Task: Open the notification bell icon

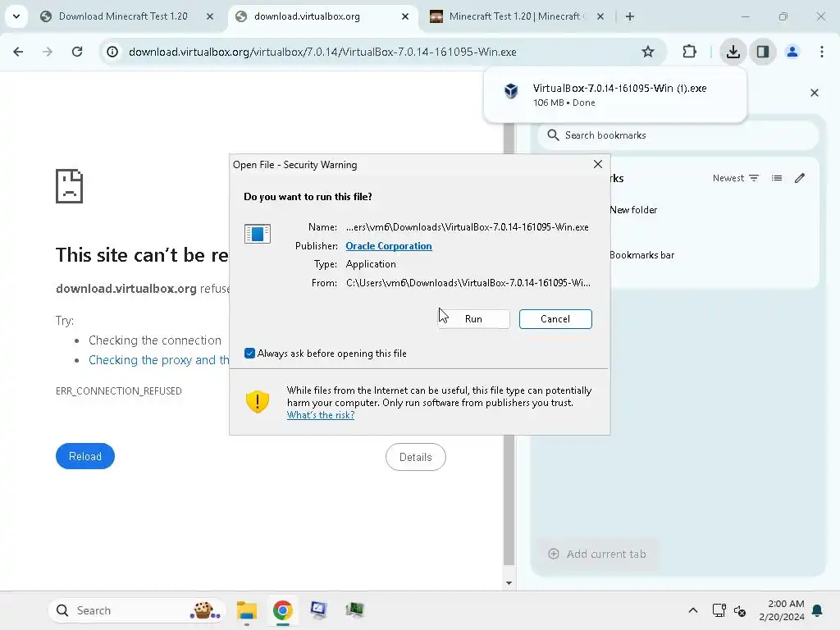Action: (818, 610)
